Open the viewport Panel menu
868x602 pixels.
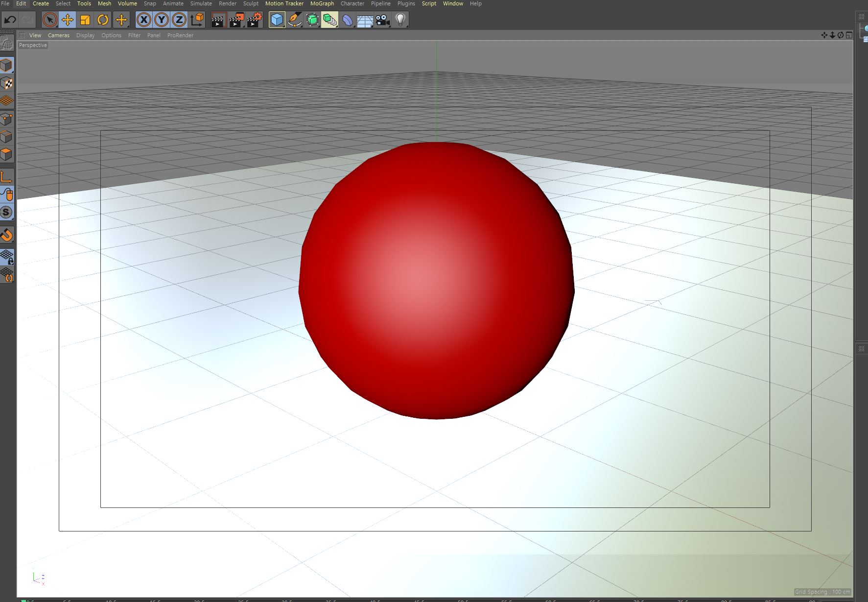click(x=154, y=35)
